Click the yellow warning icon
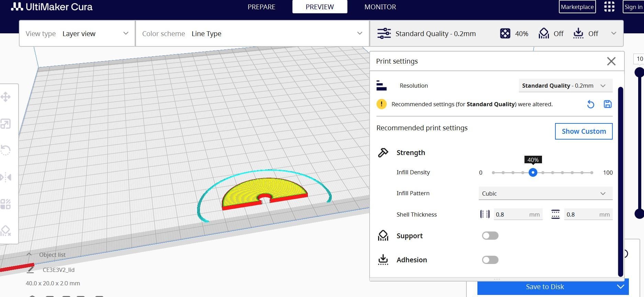This screenshot has width=644, height=297. tap(381, 104)
